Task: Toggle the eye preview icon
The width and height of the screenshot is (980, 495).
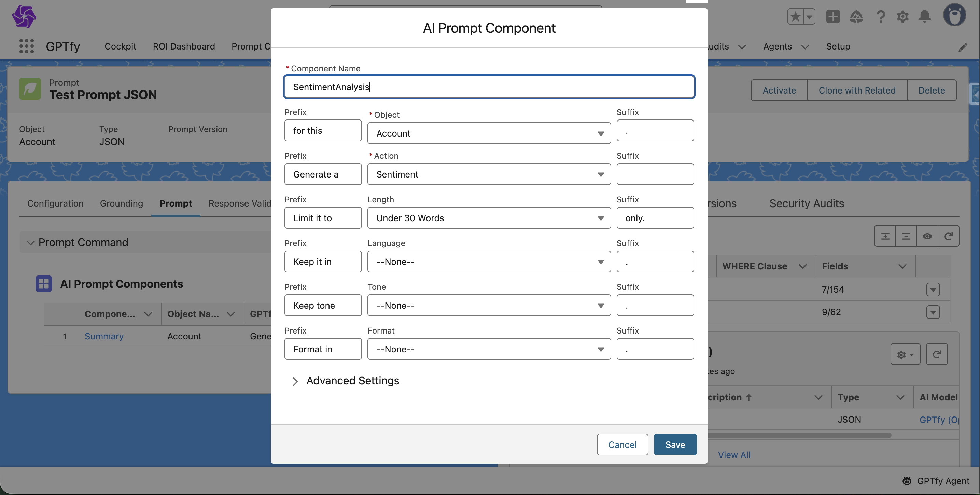Action: (x=927, y=236)
